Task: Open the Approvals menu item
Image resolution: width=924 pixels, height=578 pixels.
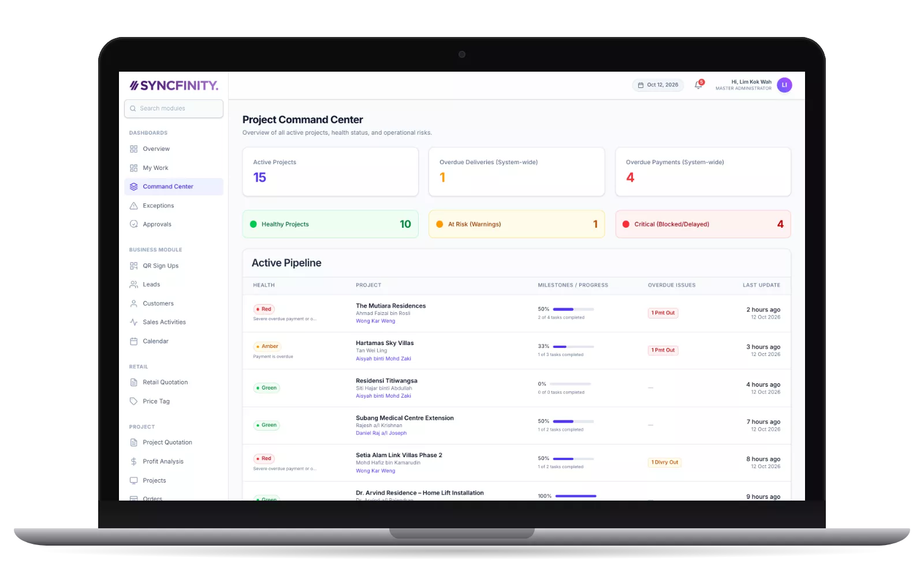Action: [x=173, y=224]
